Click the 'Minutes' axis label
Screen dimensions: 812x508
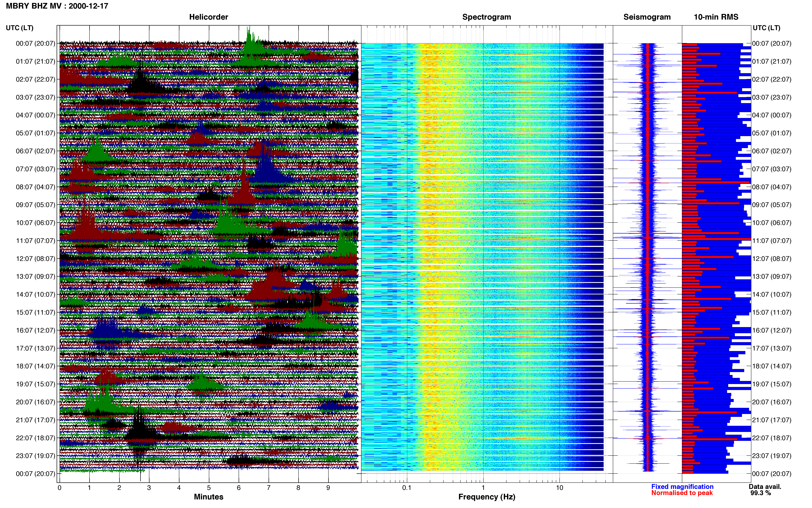tap(209, 497)
